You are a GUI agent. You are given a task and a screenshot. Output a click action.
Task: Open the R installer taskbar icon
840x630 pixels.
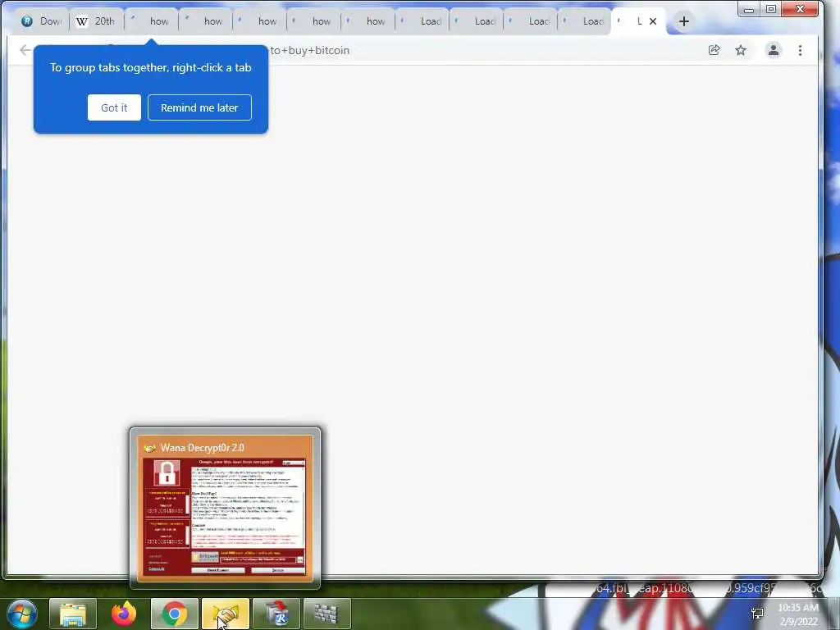coord(276,614)
